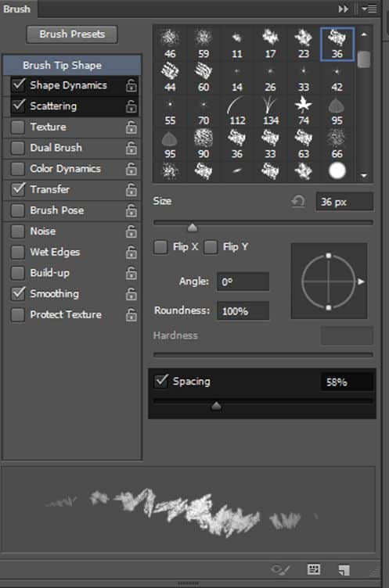This screenshot has width=389, height=588.
Task: Lock the Noise setting with lock icon
Action: coord(131,231)
